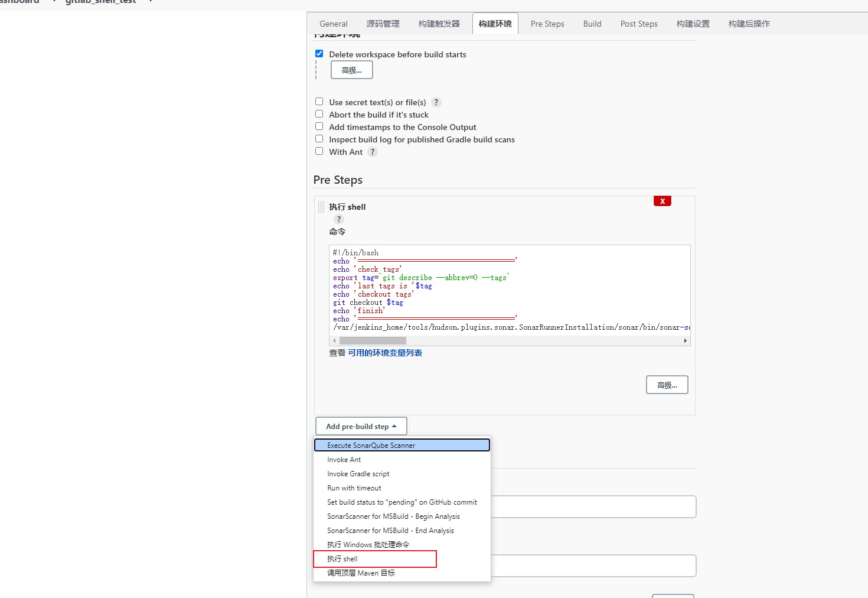Choose Run with timeout from menu
868x598 pixels.
(402, 488)
